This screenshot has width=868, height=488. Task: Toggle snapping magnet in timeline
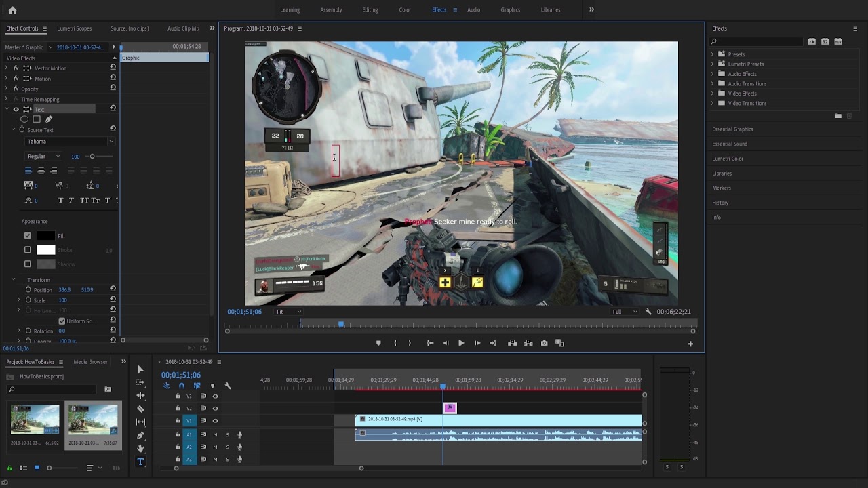[x=181, y=386]
